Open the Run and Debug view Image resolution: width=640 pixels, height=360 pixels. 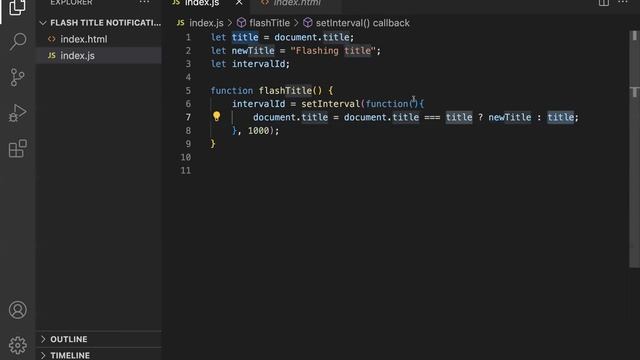coord(18,113)
